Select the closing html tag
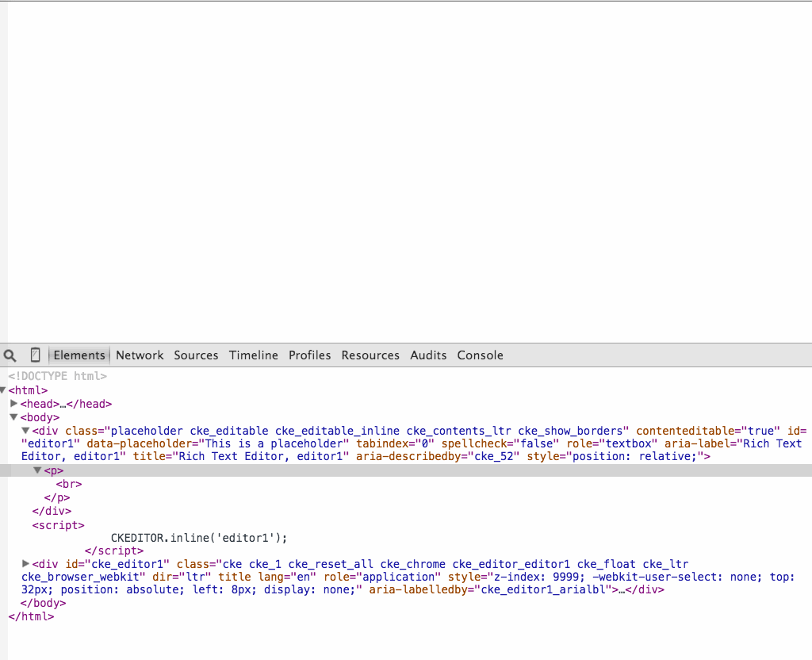 [31, 616]
